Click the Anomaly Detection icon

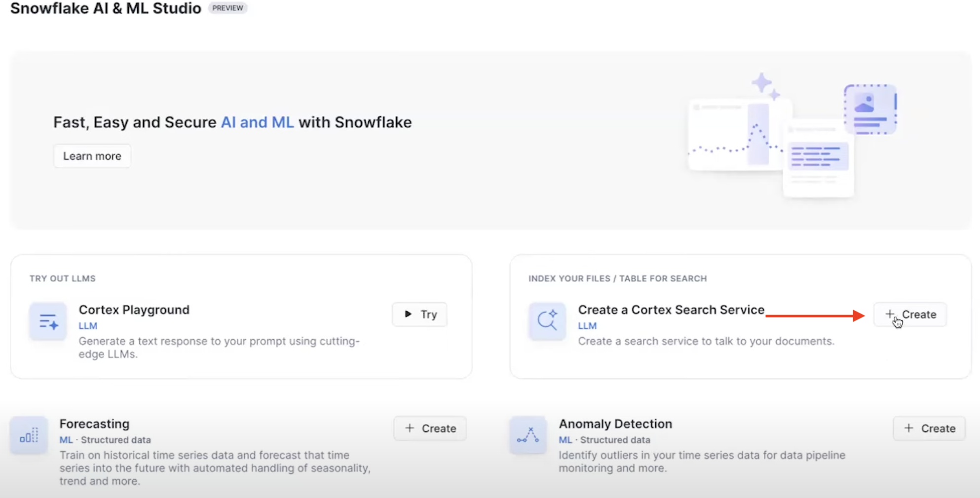528,435
